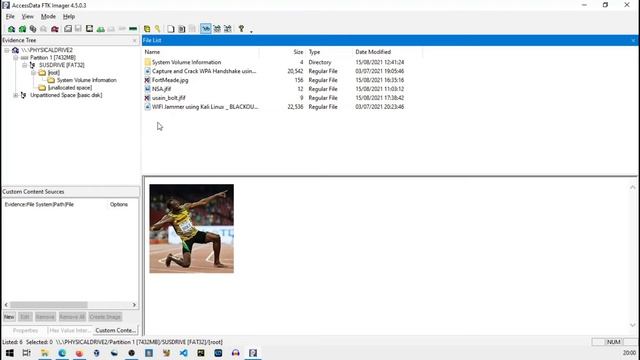Select [unallocated space] in Evidence Tree
Viewport: 640px width, 360px height.
[x=70, y=88]
